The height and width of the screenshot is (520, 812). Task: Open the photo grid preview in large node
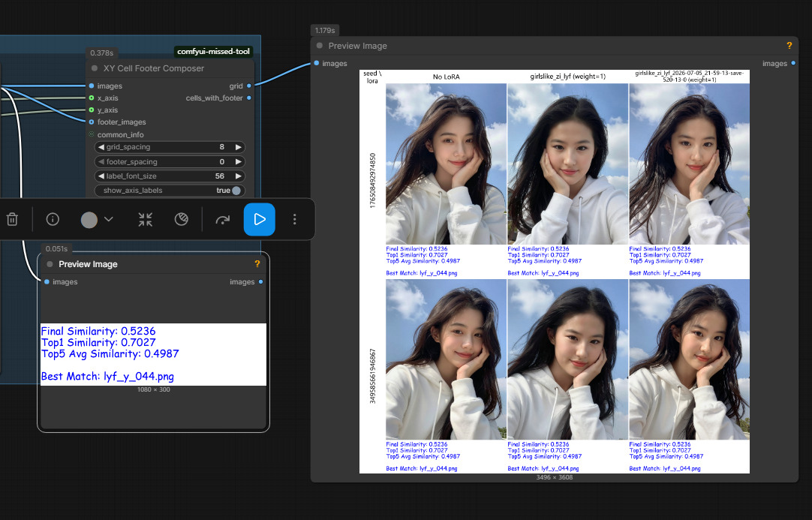pos(554,272)
